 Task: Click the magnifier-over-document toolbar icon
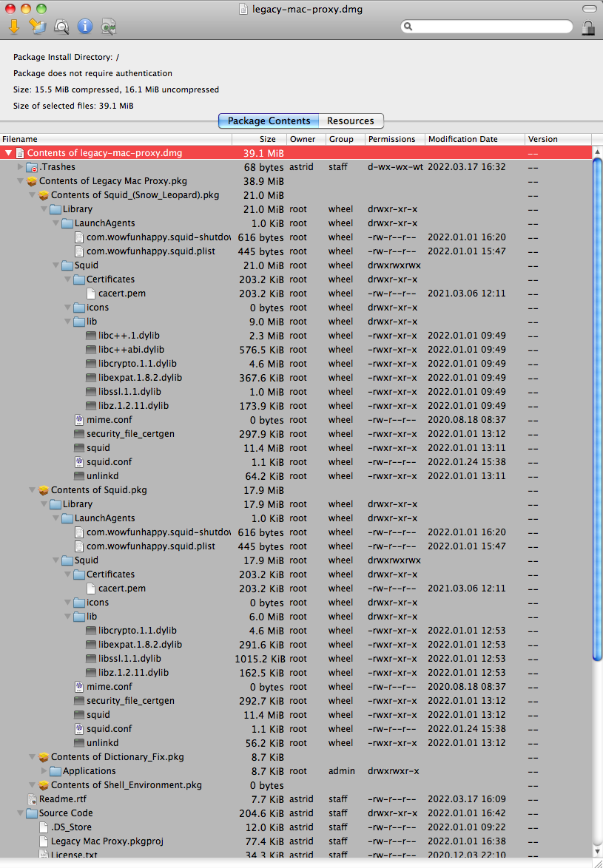pos(61,26)
